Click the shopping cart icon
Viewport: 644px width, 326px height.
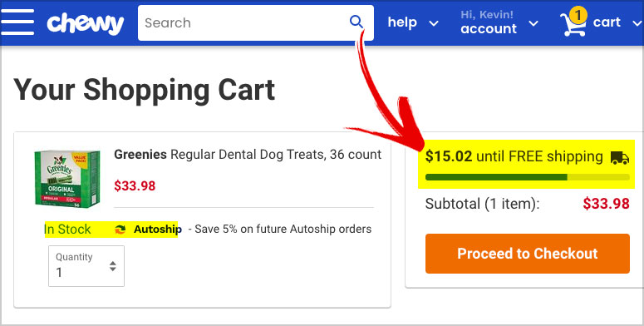573,25
